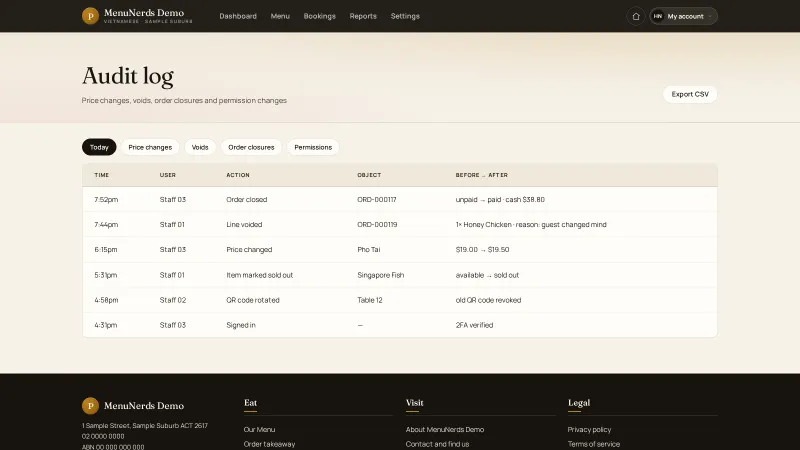Image resolution: width=800 pixels, height=450 pixels.
Task: Click the Staff 02 user cell
Action: click(x=173, y=300)
